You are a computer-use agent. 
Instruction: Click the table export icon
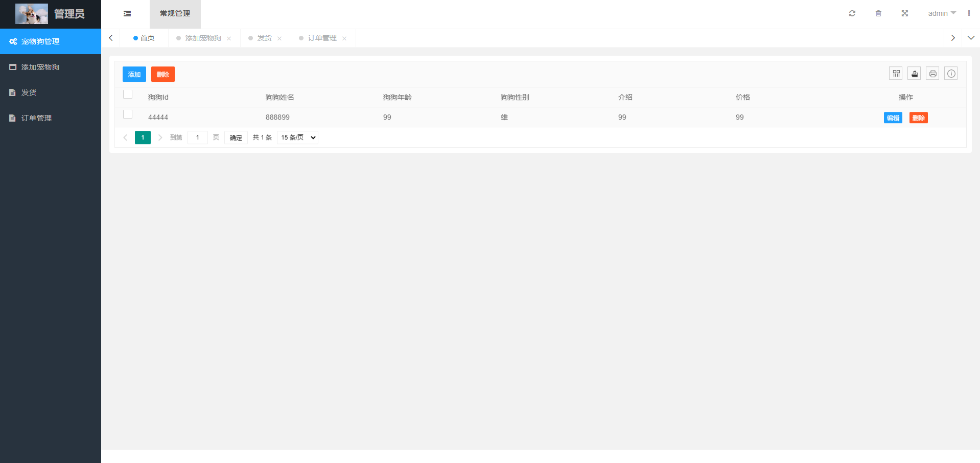(915, 74)
